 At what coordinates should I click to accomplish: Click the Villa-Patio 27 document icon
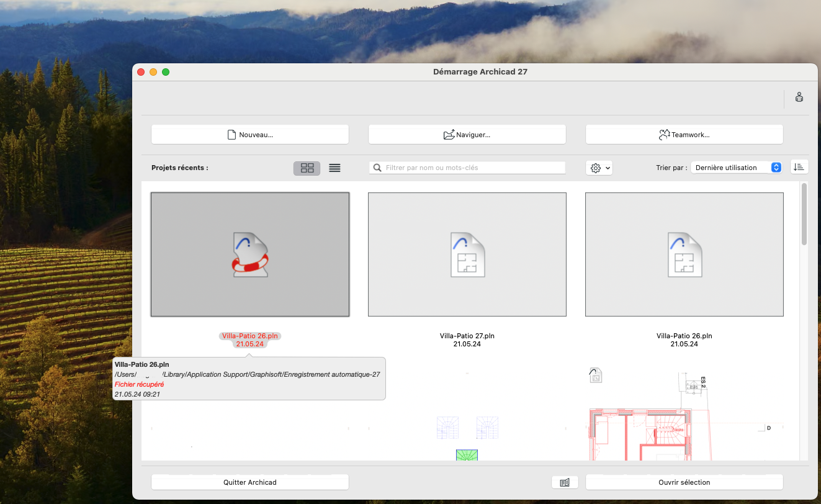click(x=467, y=254)
